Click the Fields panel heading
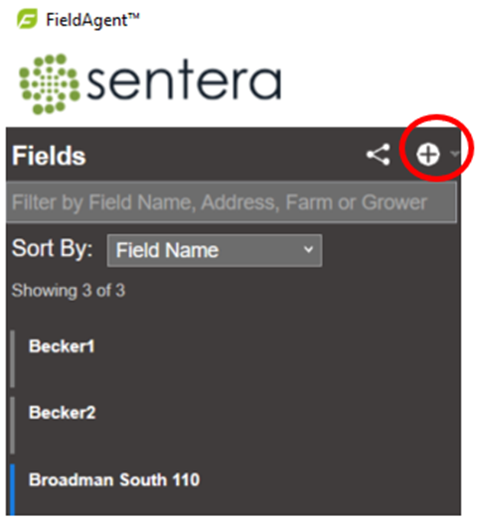Image resolution: width=480 pixels, height=520 pixels. (x=49, y=156)
